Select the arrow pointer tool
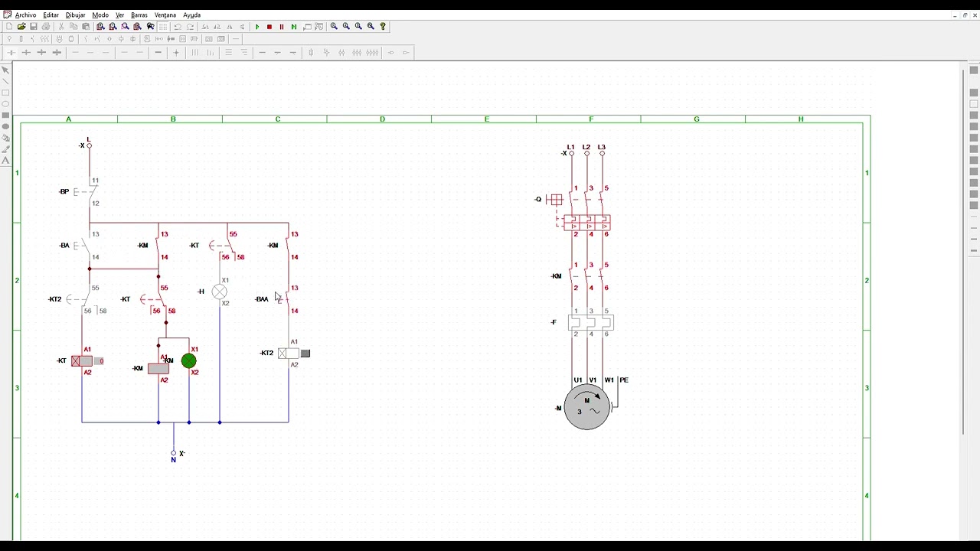Screen dimensions: 980x551 pyautogui.click(x=6, y=70)
